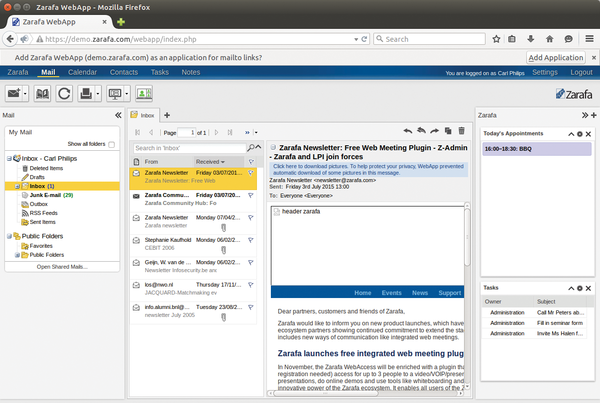Reply to the open message
The image size is (600, 403).
(408, 131)
